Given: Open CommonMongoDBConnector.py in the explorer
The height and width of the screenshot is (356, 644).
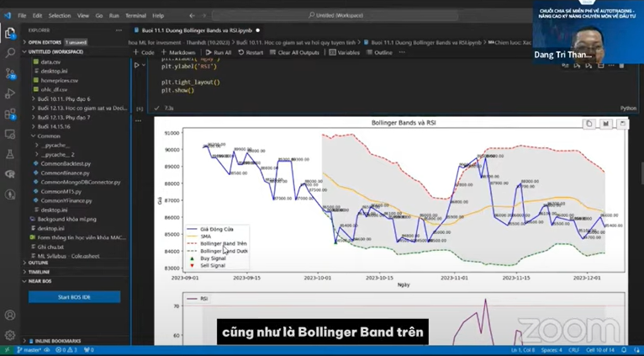Looking at the screenshot, I should pyautogui.click(x=81, y=182).
